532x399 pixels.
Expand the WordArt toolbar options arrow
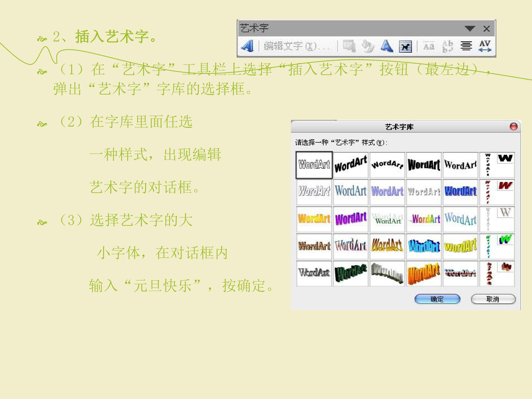(x=470, y=29)
